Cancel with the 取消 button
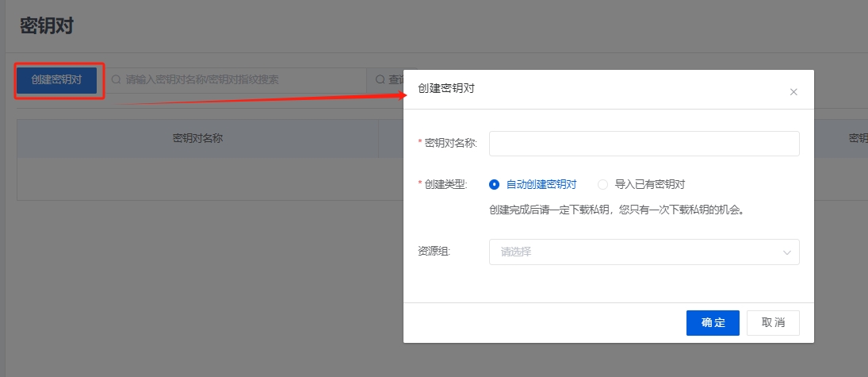The height and width of the screenshot is (377, 868). click(773, 323)
